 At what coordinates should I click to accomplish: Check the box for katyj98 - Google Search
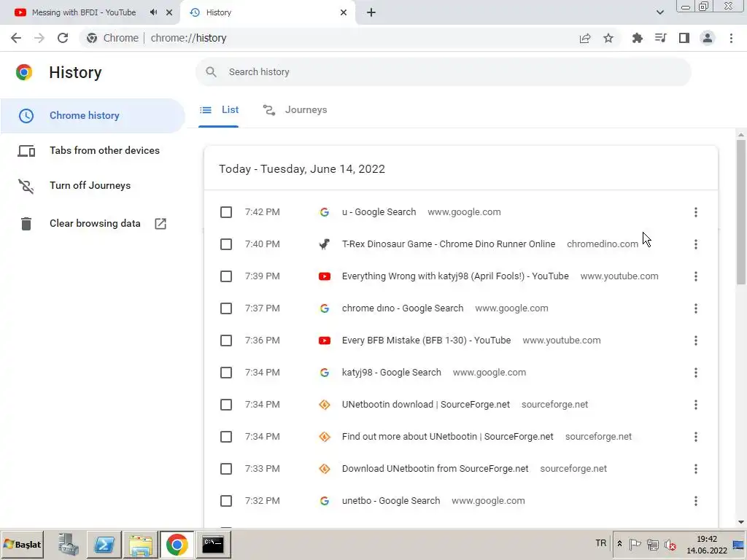[x=226, y=373]
